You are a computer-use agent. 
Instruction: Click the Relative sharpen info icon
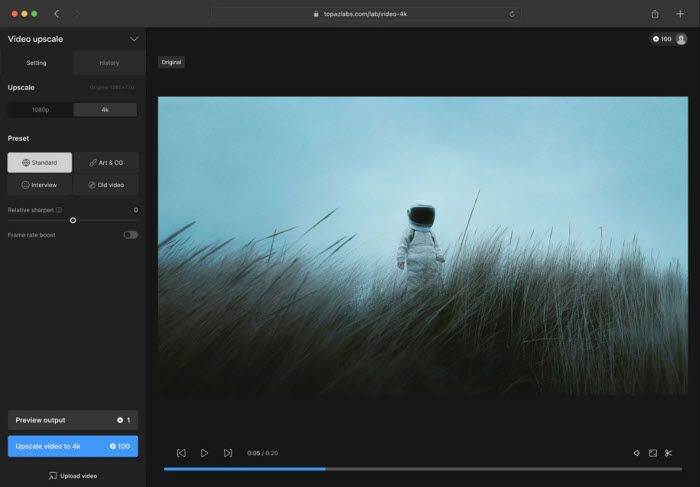pyautogui.click(x=59, y=210)
